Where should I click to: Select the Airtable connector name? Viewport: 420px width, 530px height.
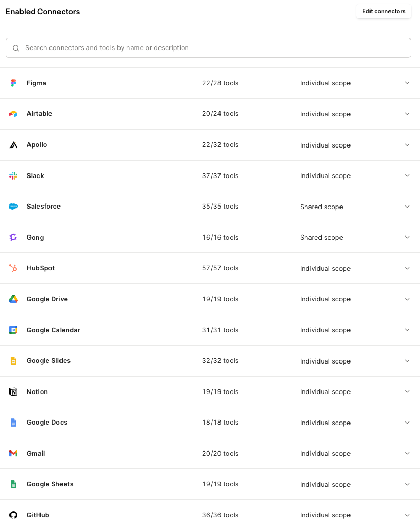[39, 114]
